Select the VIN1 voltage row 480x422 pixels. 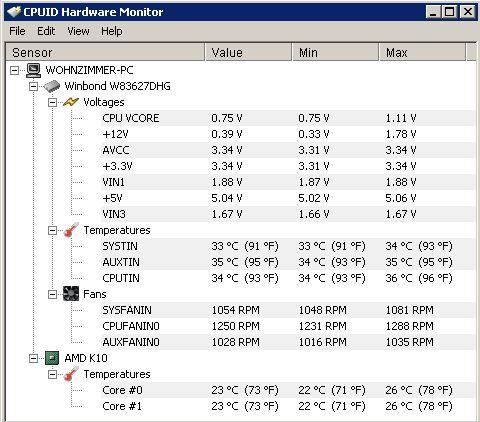[x=288, y=182]
